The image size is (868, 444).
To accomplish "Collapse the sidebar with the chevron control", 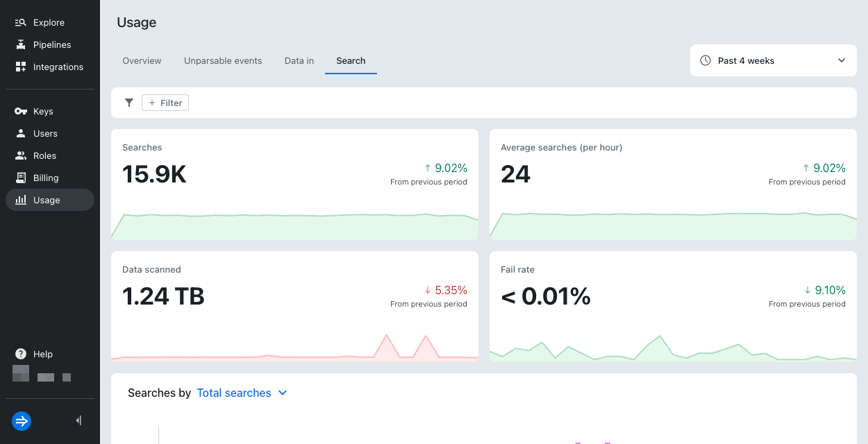I will click(78, 420).
